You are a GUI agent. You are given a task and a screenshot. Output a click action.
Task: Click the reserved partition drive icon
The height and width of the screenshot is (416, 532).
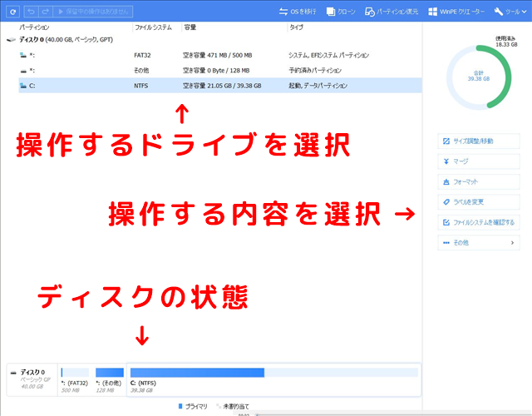point(23,71)
